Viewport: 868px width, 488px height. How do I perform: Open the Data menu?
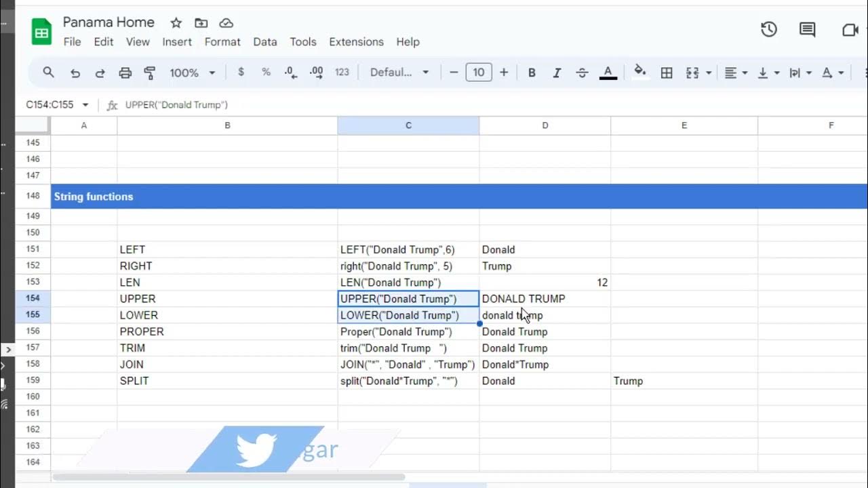[265, 42]
